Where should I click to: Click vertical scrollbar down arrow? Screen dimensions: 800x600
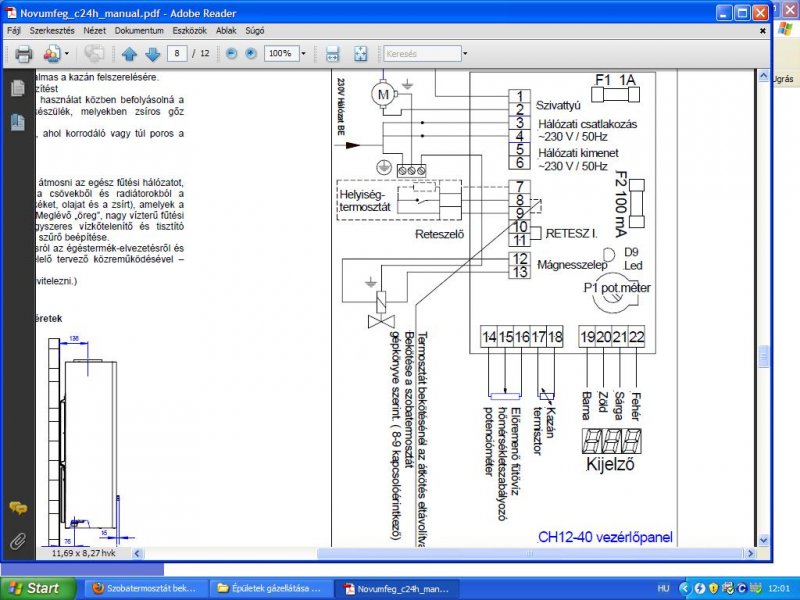tap(763, 540)
